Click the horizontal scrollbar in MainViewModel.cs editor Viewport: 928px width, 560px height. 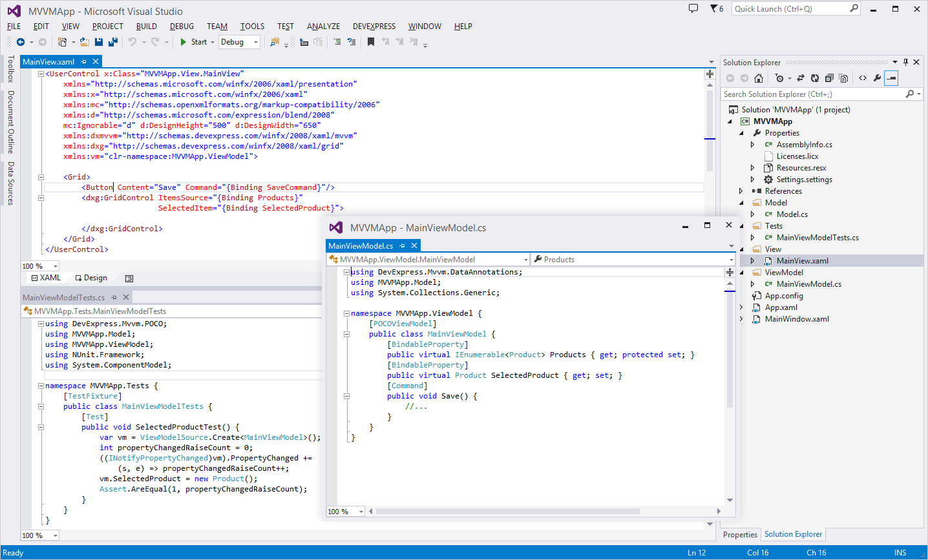[x=507, y=512]
